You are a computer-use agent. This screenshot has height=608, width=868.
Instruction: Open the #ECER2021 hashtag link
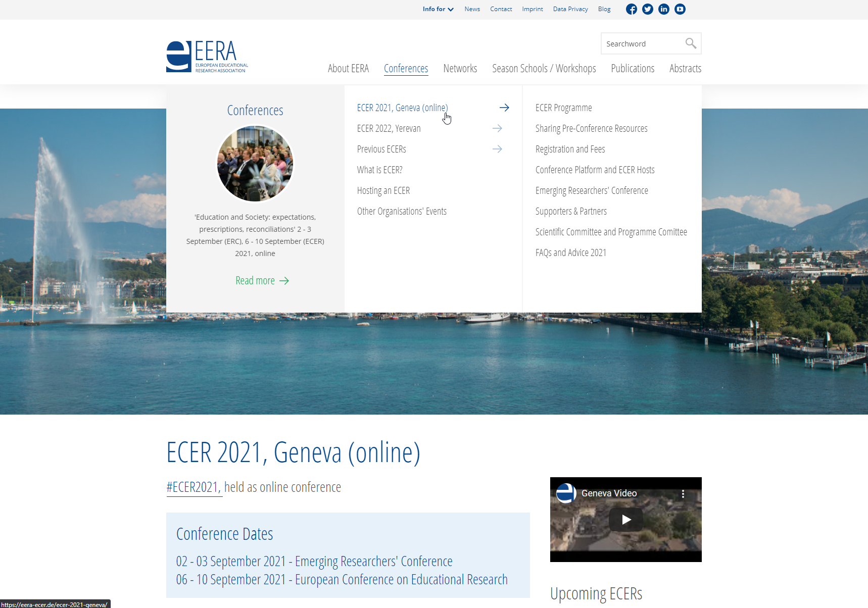[192, 487]
